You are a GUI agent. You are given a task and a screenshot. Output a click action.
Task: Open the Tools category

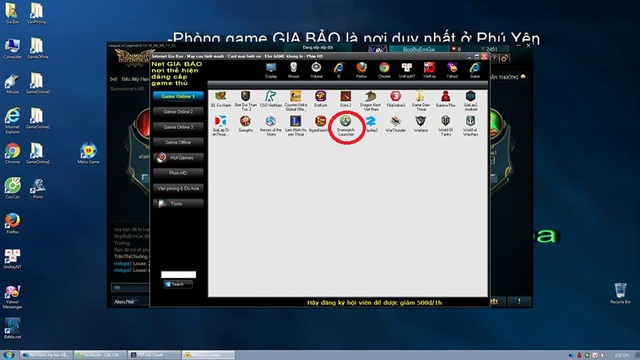(x=178, y=204)
